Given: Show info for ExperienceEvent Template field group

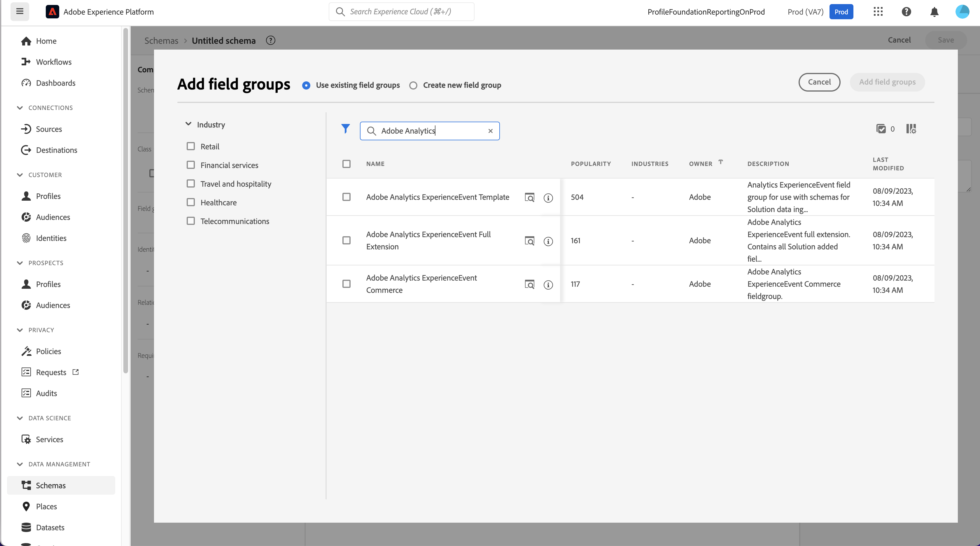Looking at the screenshot, I should 548,197.
